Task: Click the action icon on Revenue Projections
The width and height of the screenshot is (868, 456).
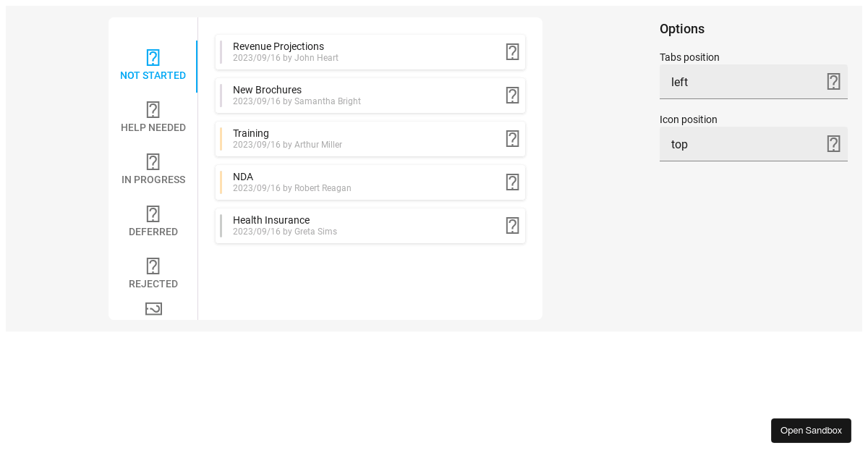Action: point(513,51)
